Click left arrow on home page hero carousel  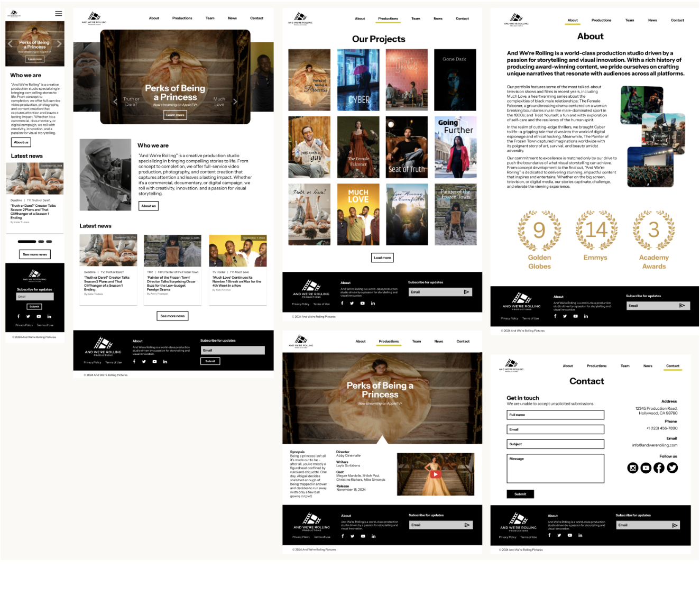click(x=115, y=102)
